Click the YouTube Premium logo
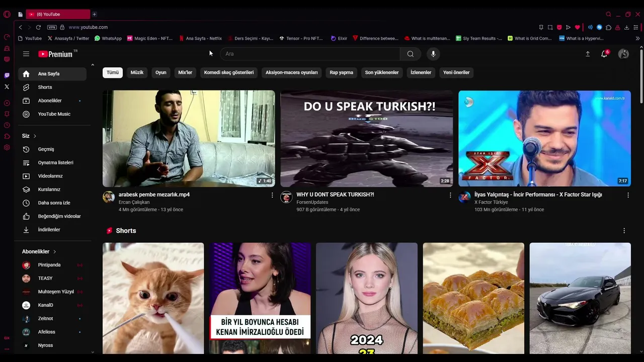This screenshot has width=644, height=362. point(55,54)
